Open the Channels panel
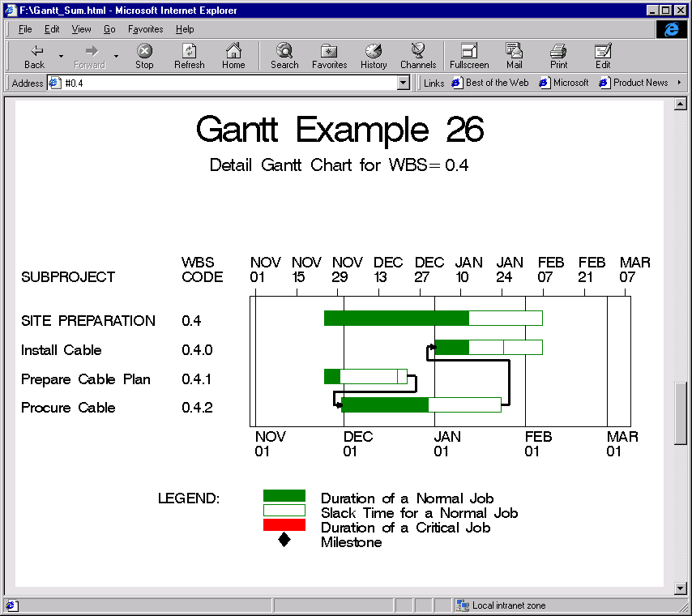This screenshot has width=692, height=616. (x=417, y=56)
